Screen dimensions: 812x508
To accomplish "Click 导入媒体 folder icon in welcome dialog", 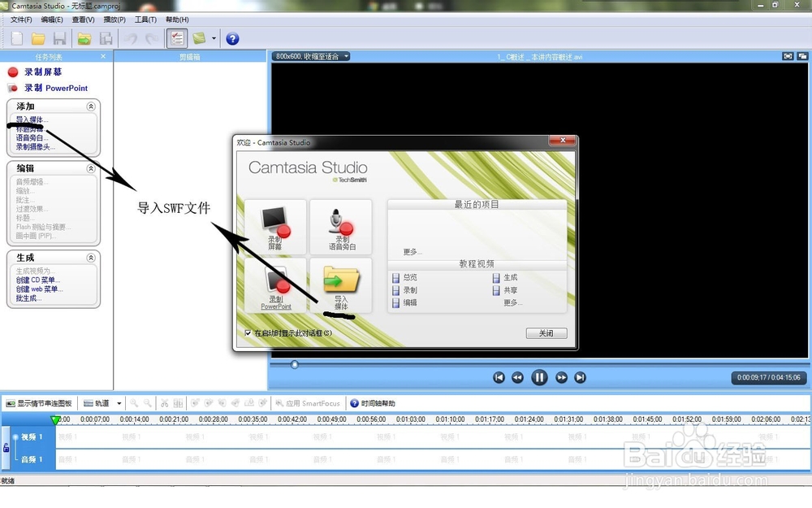I will [341, 286].
